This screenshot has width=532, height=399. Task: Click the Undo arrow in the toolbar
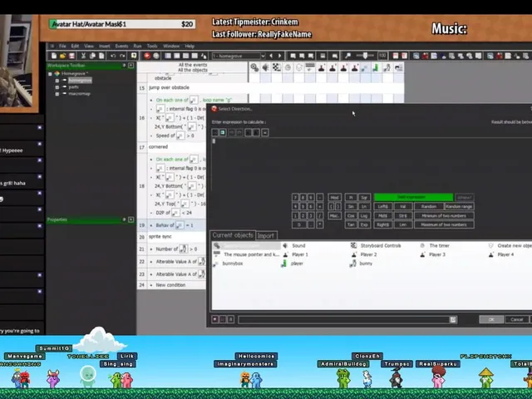[x=113, y=56]
